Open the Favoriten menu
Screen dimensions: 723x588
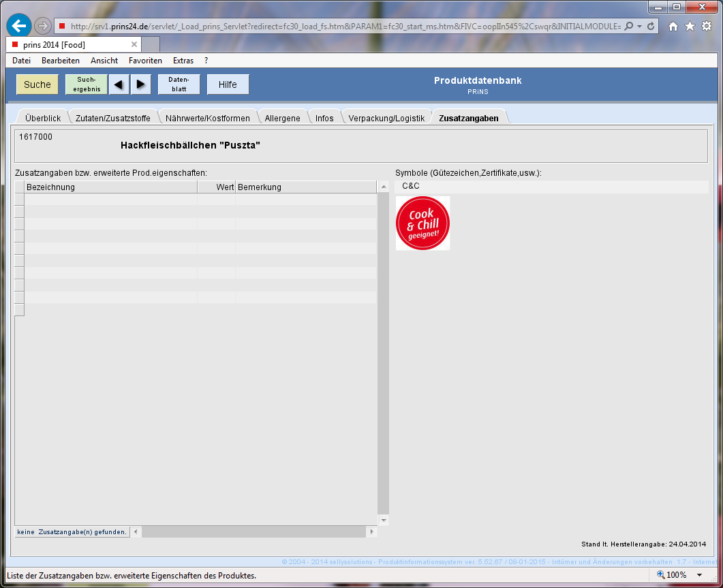[145, 61]
